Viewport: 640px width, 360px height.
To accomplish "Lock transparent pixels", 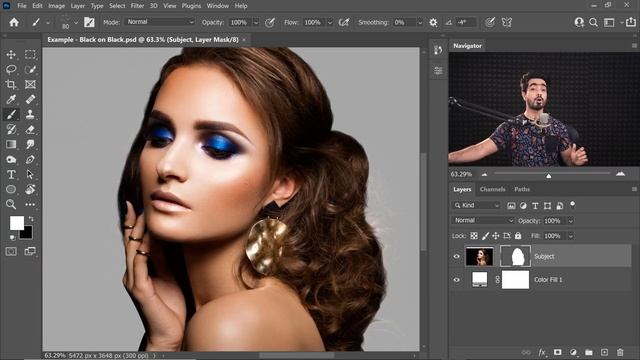I will point(474,236).
